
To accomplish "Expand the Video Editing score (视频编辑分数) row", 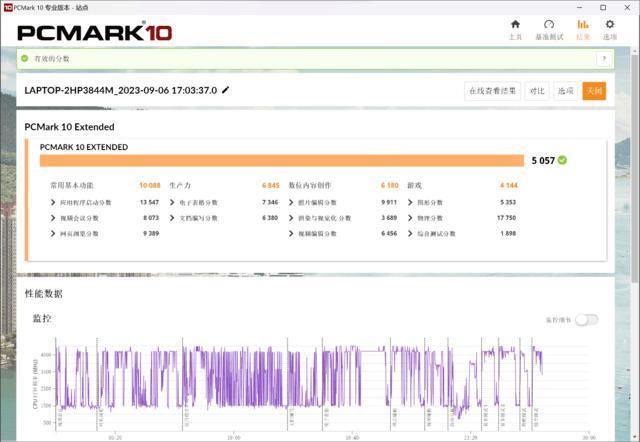I will 291,233.
